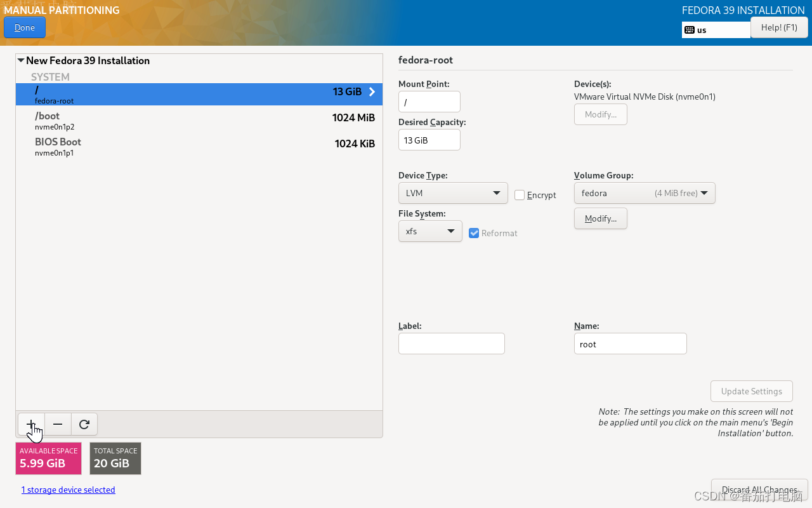Click the remove mount point minus icon
This screenshot has height=508, width=812.
[x=58, y=424]
